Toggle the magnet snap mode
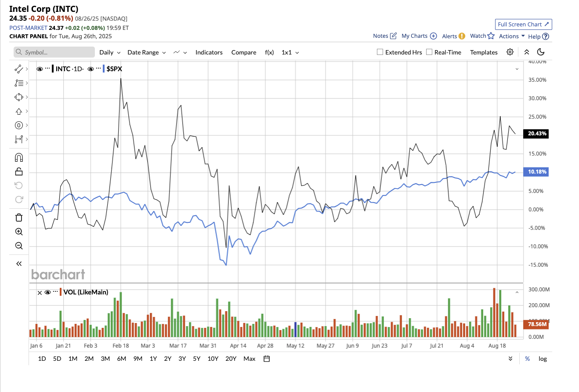Image resolution: width=579 pixels, height=392 pixels. 19,157
